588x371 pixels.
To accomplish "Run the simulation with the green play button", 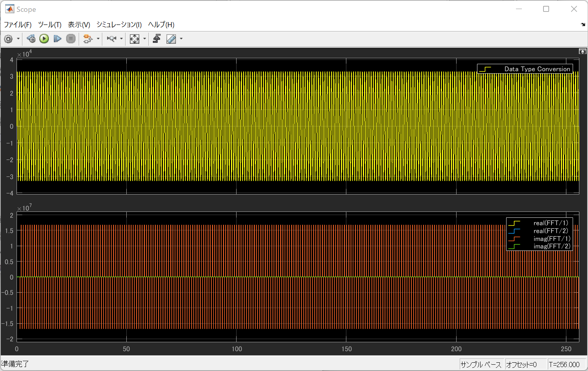I will point(44,39).
